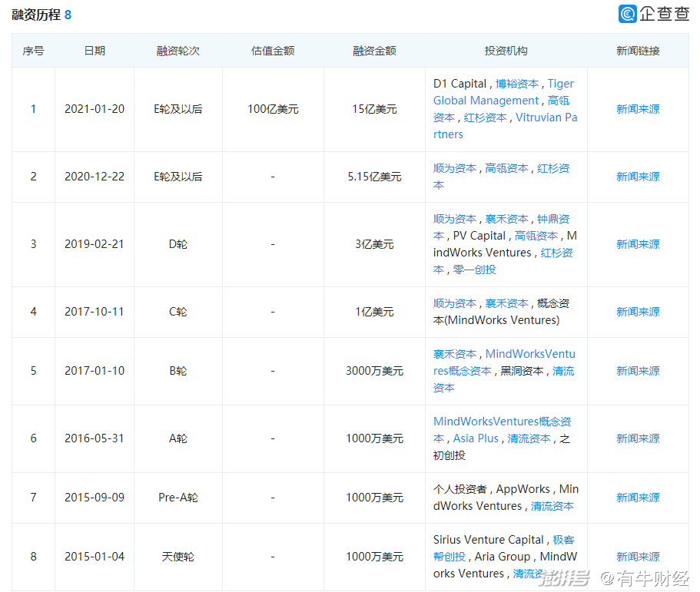This screenshot has height=592, width=700.
Task: Click 博裕资本 investor link in row 1
Action: pyautogui.click(x=517, y=84)
